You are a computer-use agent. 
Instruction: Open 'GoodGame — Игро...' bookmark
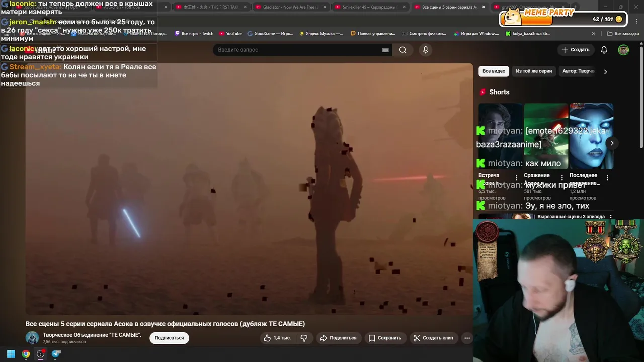[270, 34]
